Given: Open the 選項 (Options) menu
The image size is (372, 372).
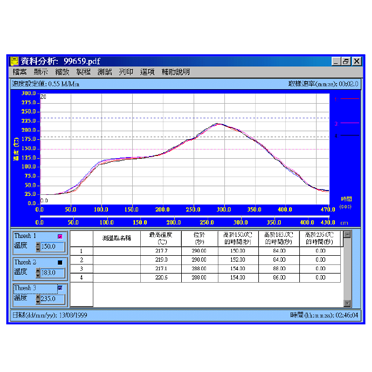Looking at the screenshot, I should (147, 72).
